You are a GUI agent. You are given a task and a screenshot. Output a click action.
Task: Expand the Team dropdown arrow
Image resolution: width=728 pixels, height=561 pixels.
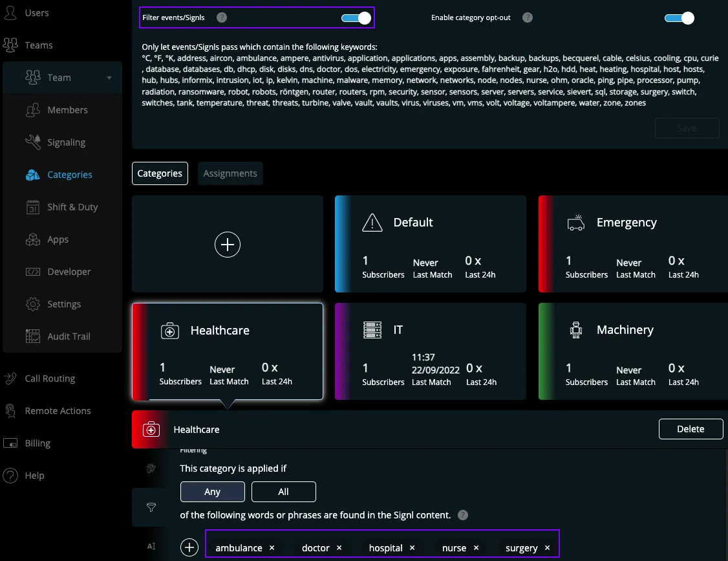109,78
